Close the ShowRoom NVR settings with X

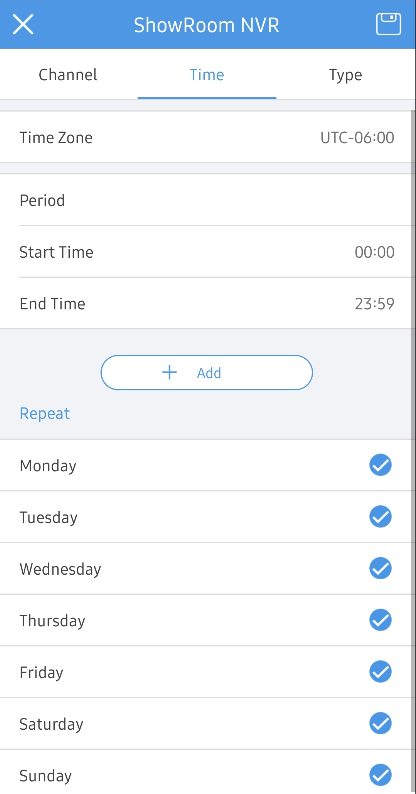click(x=23, y=24)
